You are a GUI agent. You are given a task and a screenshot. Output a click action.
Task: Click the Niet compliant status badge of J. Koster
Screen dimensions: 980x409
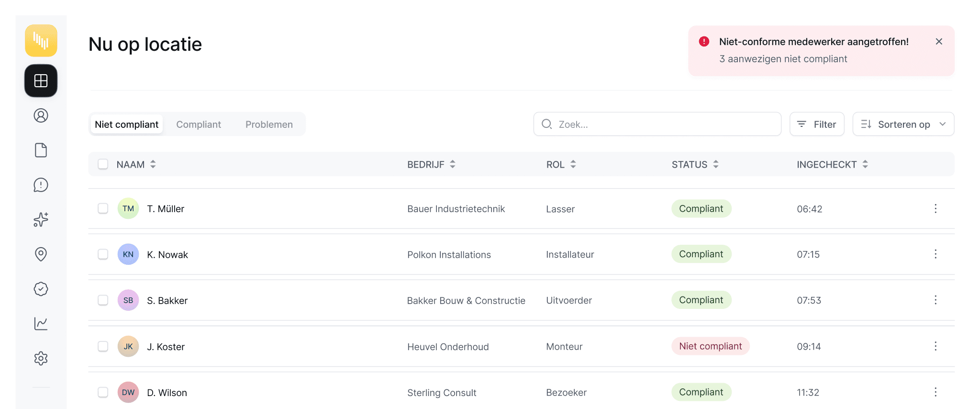tap(710, 346)
